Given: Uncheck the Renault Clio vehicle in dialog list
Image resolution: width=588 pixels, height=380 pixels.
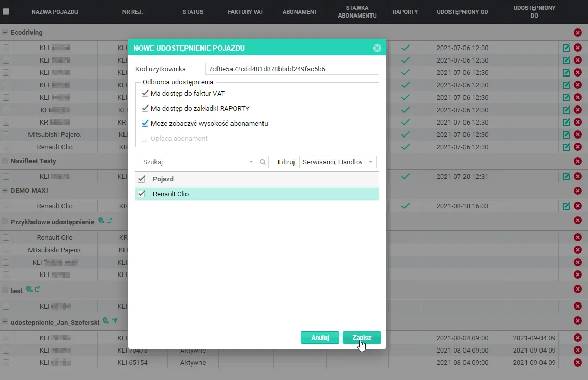Looking at the screenshot, I should (142, 194).
